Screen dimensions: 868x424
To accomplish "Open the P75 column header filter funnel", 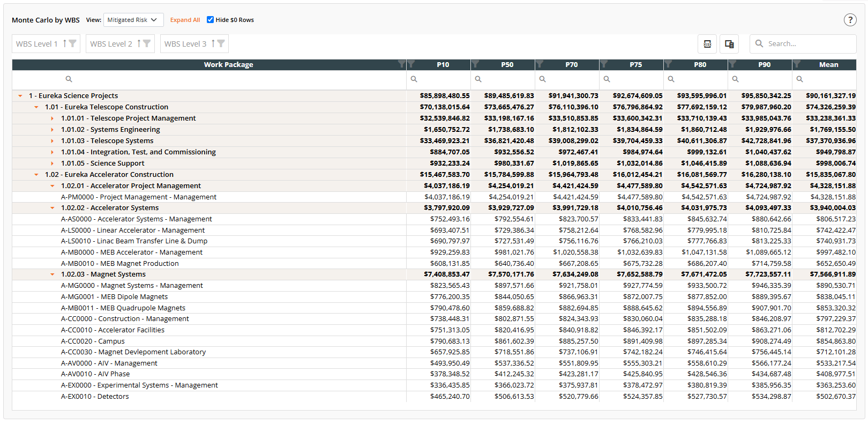I will tap(604, 64).
